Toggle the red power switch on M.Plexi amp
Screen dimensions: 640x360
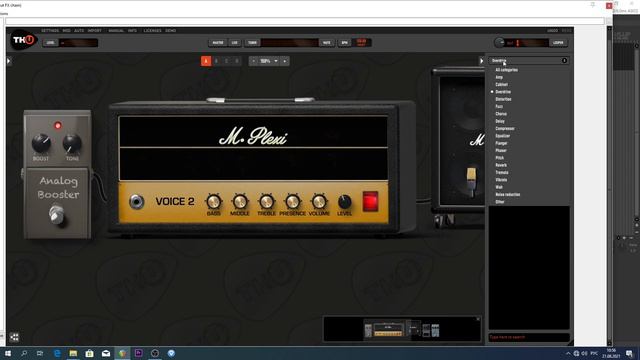(x=370, y=201)
